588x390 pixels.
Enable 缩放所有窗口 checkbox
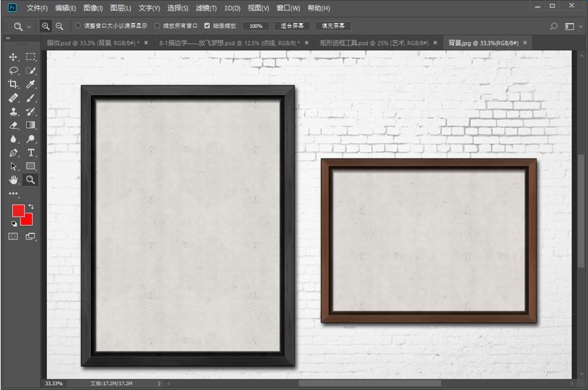click(x=157, y=26)
